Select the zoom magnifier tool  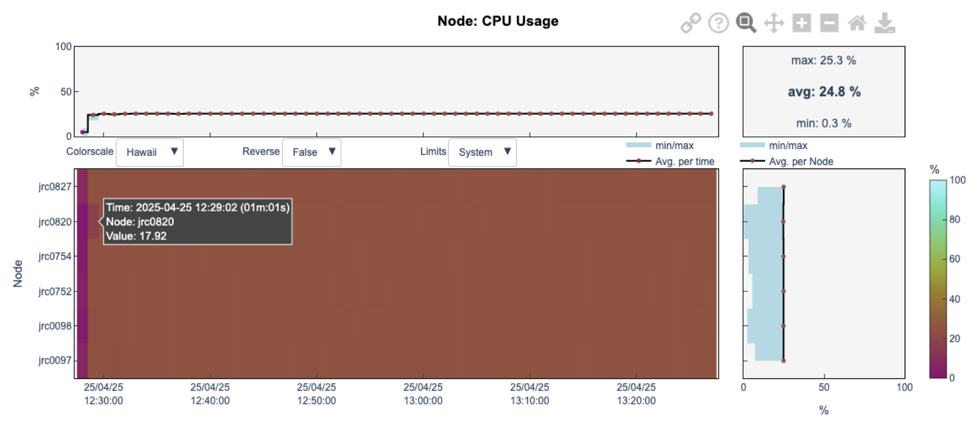pyautogui.click(x=746, y=23)
